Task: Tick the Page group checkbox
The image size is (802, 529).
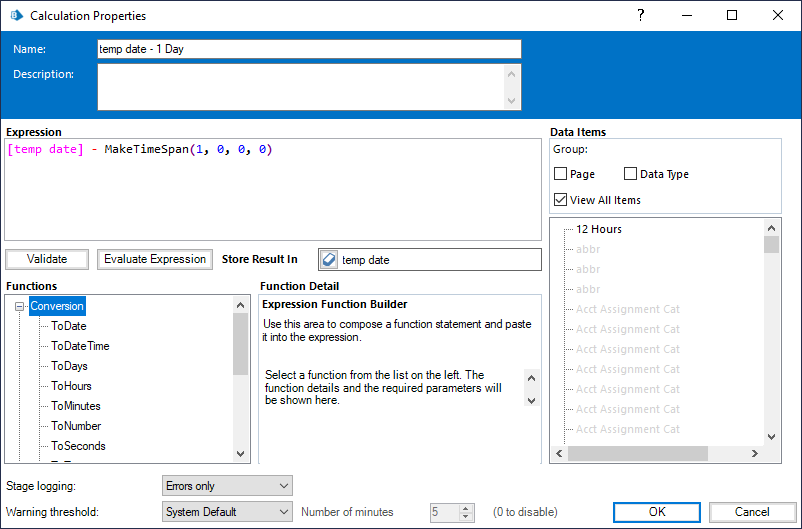Action: (561, 174)
